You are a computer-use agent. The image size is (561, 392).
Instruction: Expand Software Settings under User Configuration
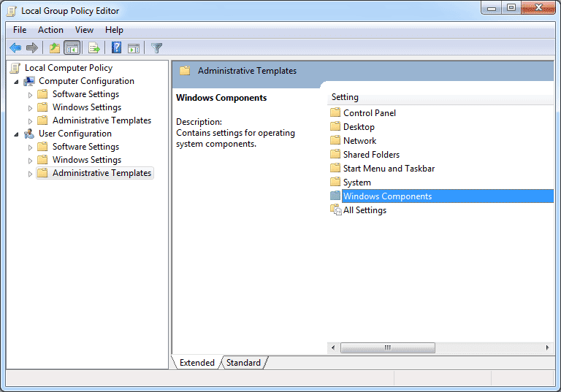[31, 147]
